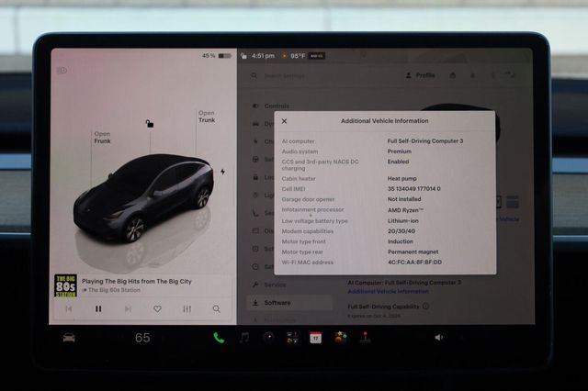Tap the headlights indicator icon top-left
588x391 pixels.
[62, 70]
